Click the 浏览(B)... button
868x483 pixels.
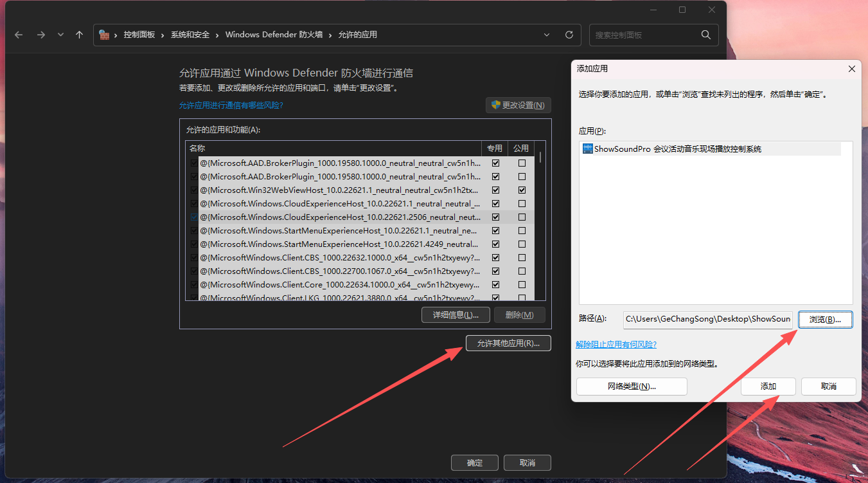pos(825,320)
